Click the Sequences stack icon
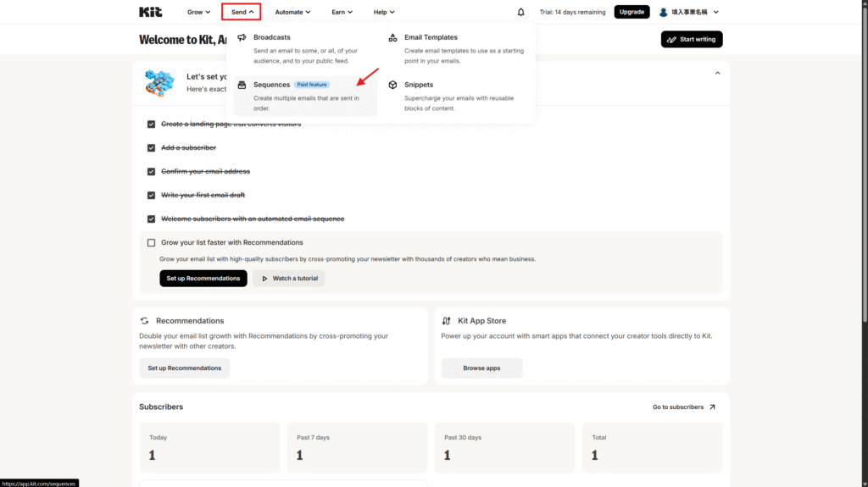The height and width of the screenshot is (487, 868). (x=242, y=85)
